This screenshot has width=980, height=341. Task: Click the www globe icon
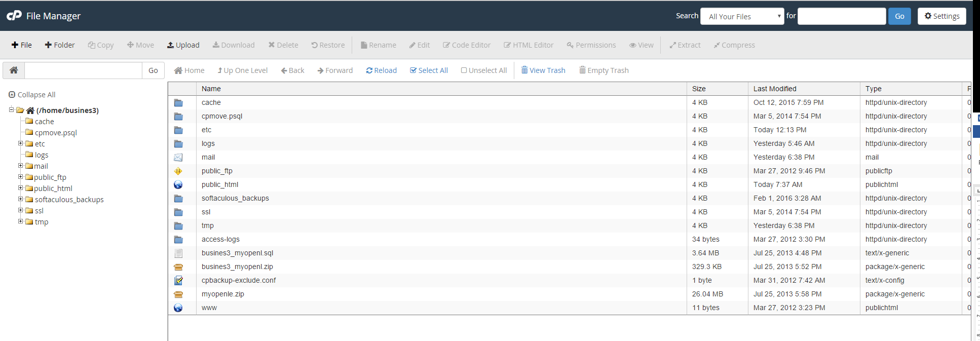tap(178, 308)
